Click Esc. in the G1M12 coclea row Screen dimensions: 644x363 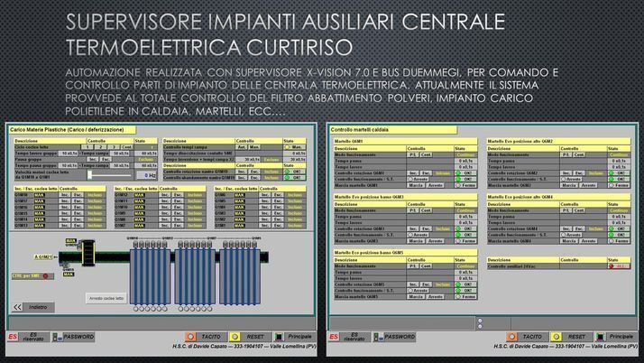178,195
